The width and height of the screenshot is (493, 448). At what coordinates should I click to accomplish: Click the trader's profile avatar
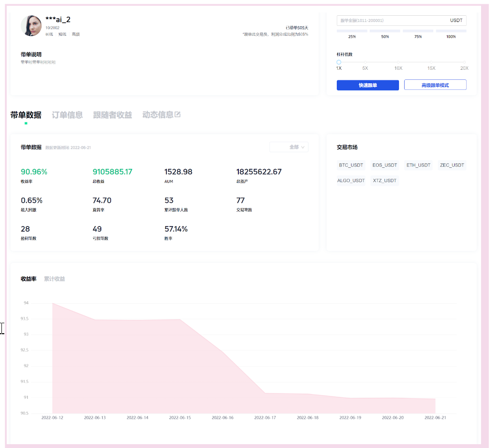coord(31,26)
